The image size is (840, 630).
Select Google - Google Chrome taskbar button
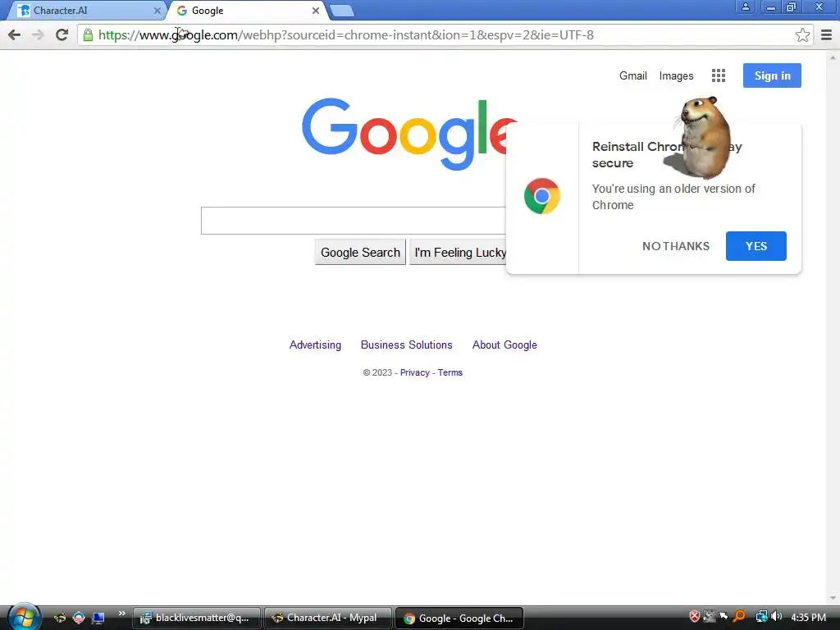pyautogui.click(x=459, y=619)
